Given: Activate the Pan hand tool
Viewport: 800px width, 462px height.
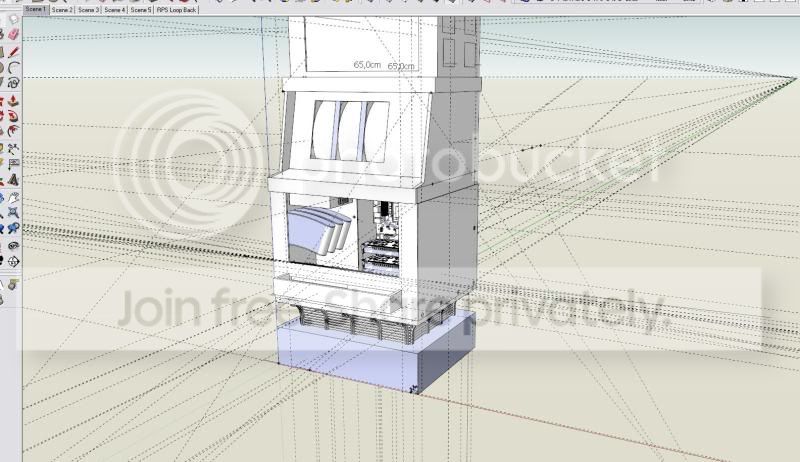Looking at the screenshot, I should 14,197.
